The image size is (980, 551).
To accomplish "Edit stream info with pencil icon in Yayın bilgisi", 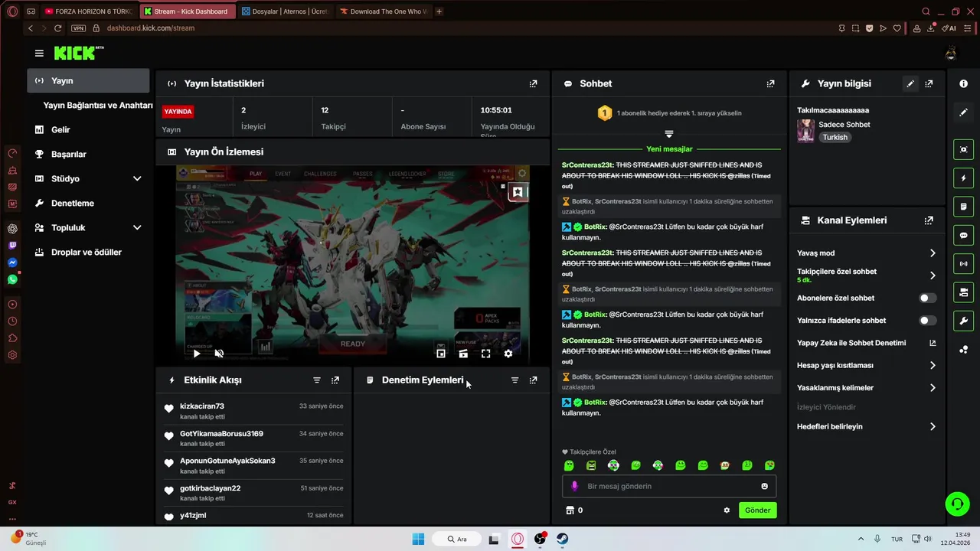I will pos(910,83).
